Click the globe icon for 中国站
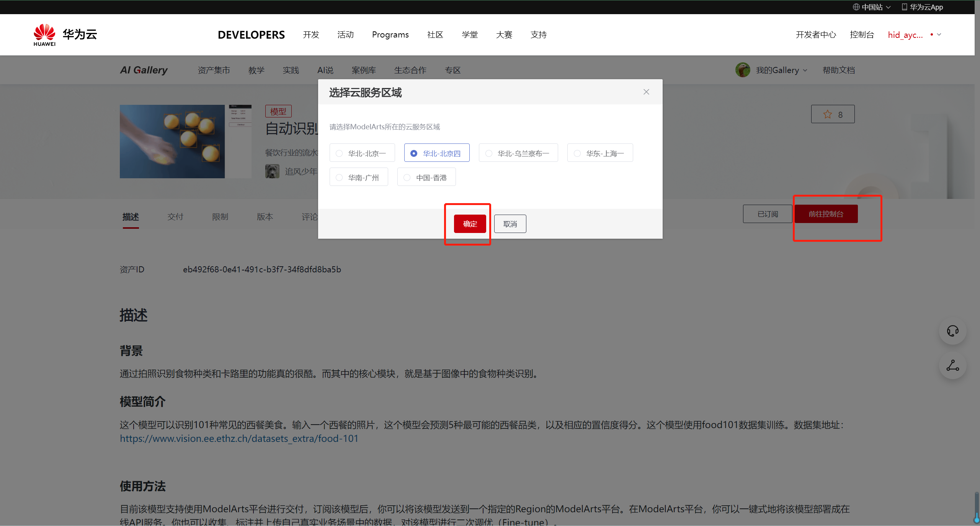 [x=856, y=7]
